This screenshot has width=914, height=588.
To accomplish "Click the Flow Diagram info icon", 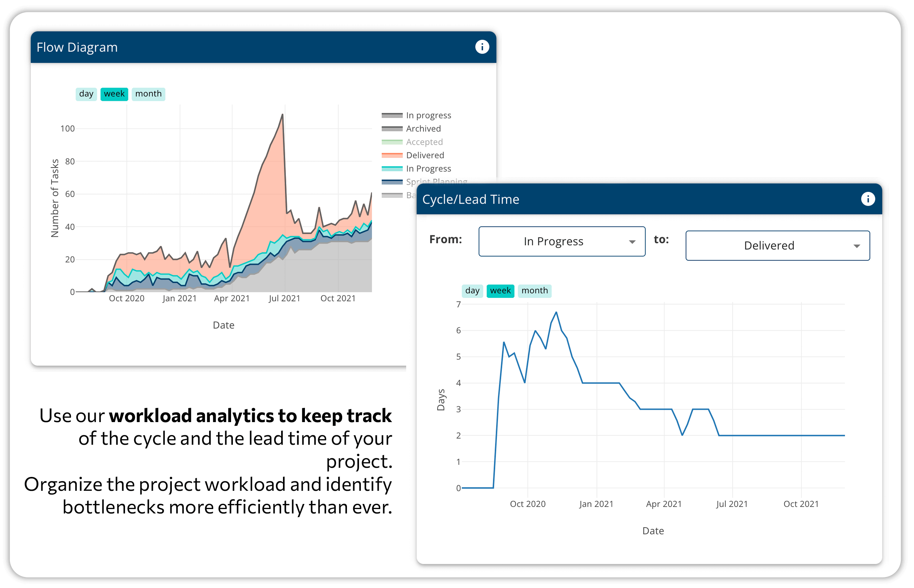I will (x=482, y=47).
